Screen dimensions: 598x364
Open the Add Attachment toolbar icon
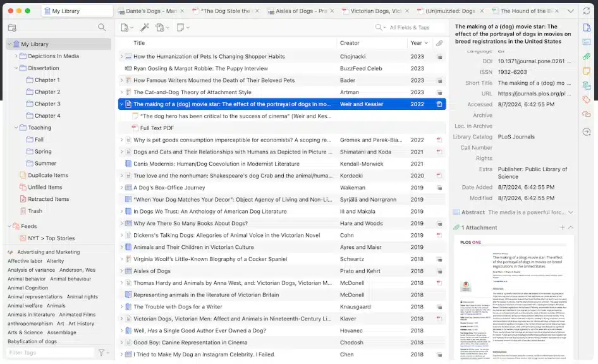click(160, 27)
